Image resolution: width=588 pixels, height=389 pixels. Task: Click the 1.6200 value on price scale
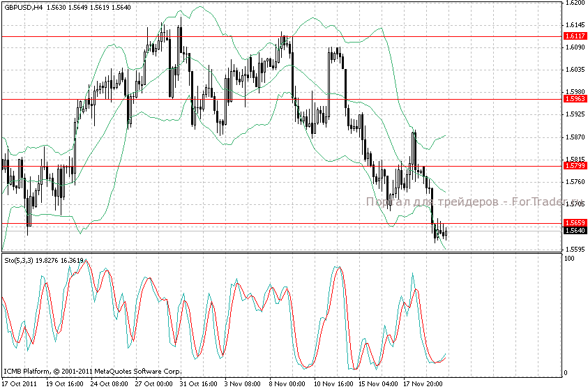coord(575,3)
